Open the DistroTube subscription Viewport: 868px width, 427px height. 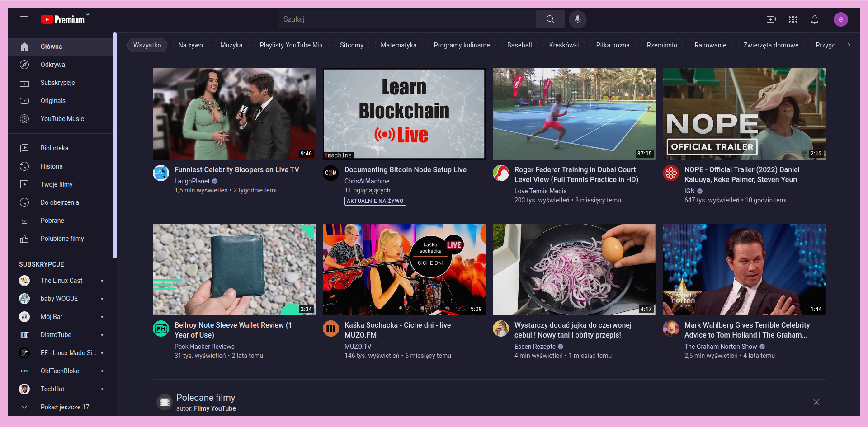(x=61, y=335)
